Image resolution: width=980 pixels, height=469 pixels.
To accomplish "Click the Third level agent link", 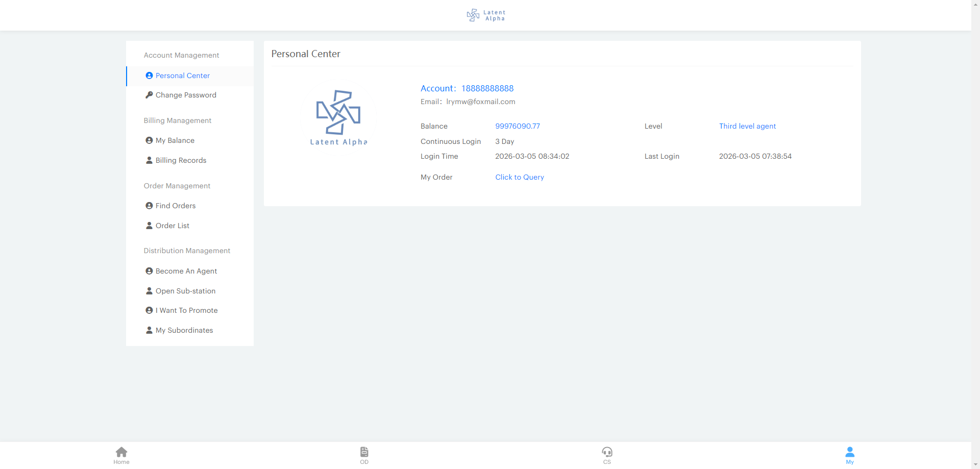I will [747, 126].
